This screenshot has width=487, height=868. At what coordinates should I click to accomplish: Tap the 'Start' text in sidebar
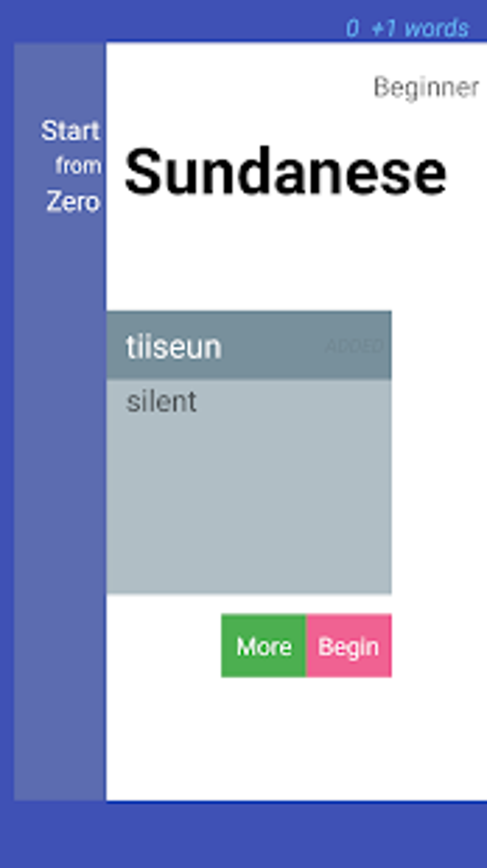click(x=71, y=130)
